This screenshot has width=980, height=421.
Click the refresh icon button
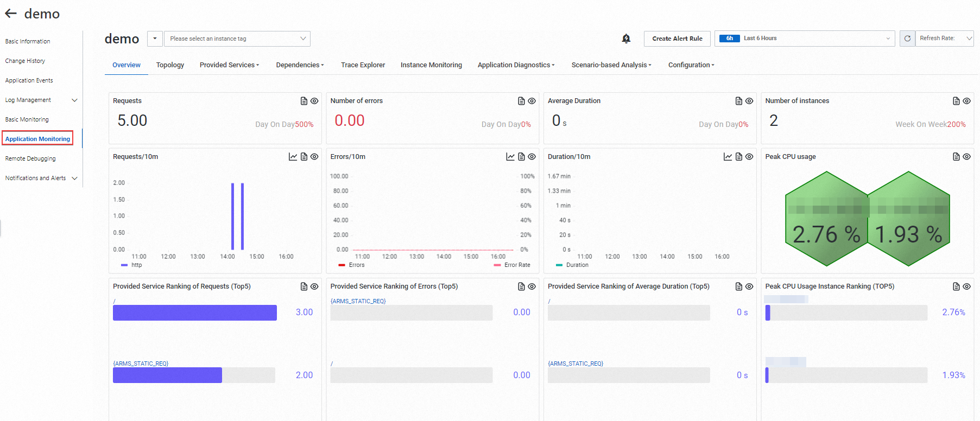point(907,39)
